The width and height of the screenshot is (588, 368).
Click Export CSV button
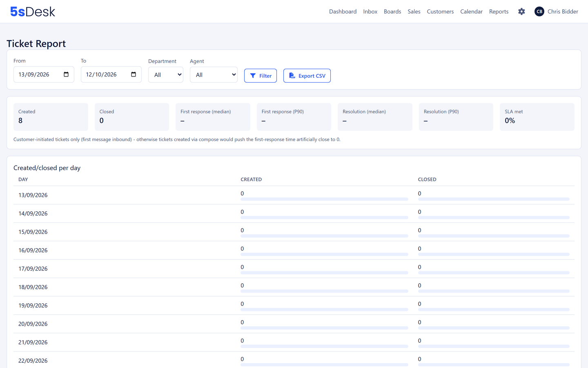pos(307,76)
